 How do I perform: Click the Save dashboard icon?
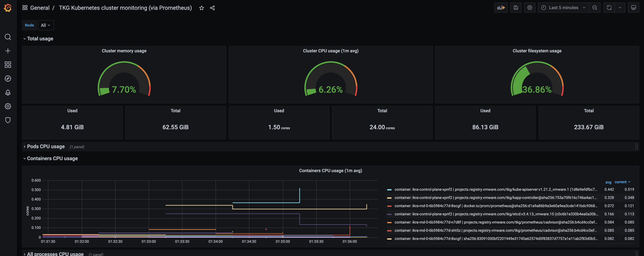[x=516, y=8]
